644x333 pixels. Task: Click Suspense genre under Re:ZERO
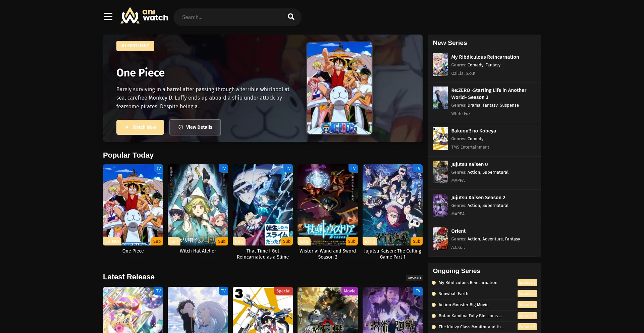[x=509, y=105]
